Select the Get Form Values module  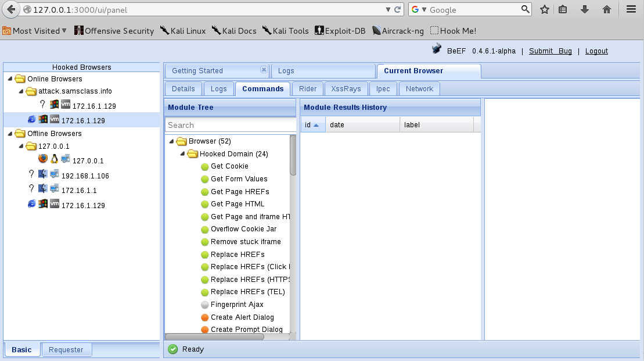[x=239, y=179]
